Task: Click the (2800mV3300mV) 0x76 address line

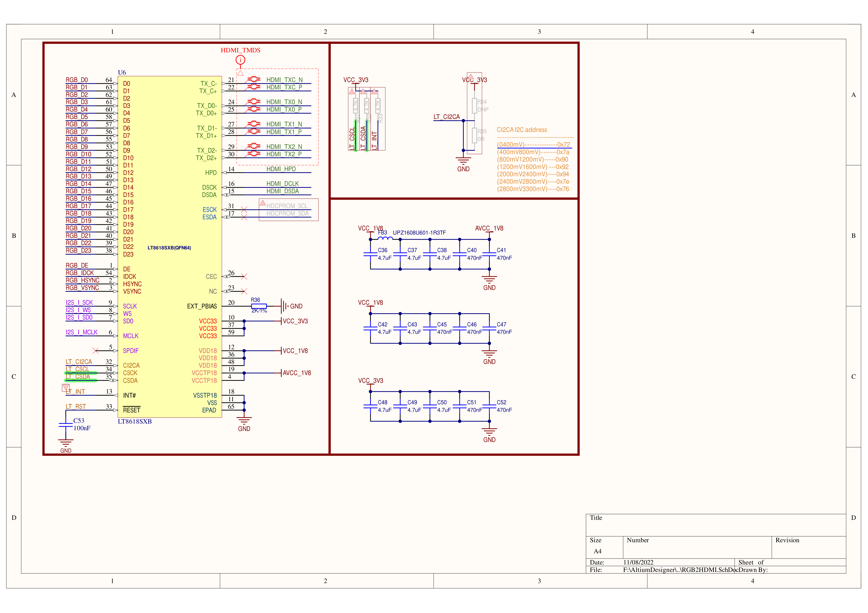Action: tap(533, 189)
